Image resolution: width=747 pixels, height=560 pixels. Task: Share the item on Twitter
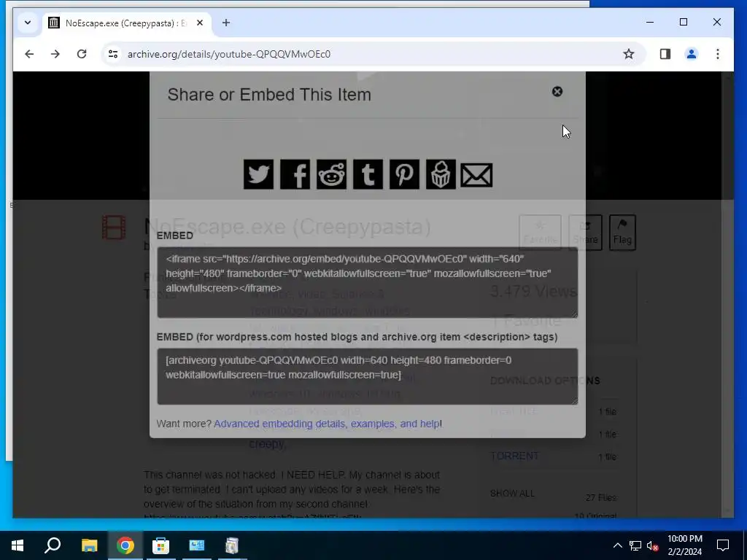pos(258,174)
